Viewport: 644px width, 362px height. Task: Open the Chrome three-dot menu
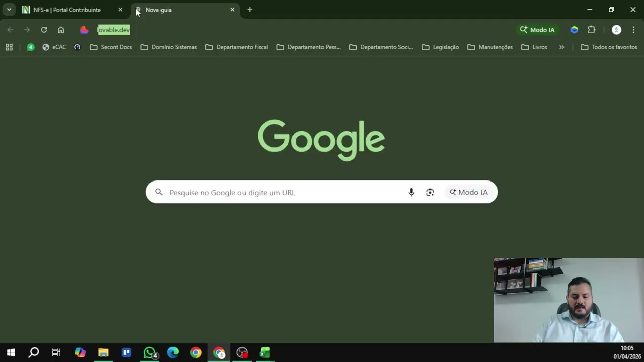pos(633,30)
